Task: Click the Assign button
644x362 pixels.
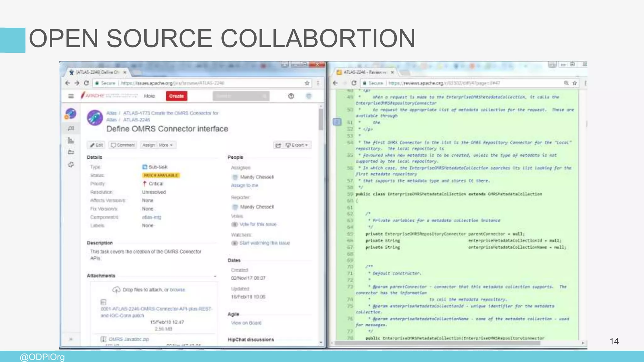Action: 148,145
